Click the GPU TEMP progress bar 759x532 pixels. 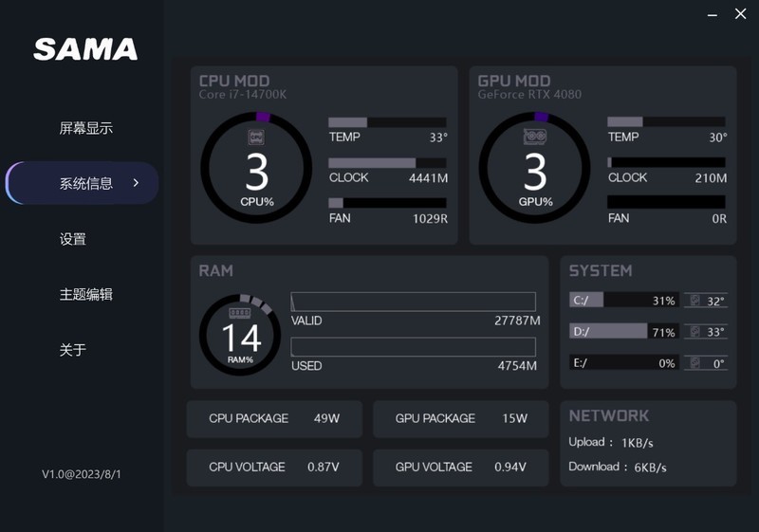(x=666, y=122)
